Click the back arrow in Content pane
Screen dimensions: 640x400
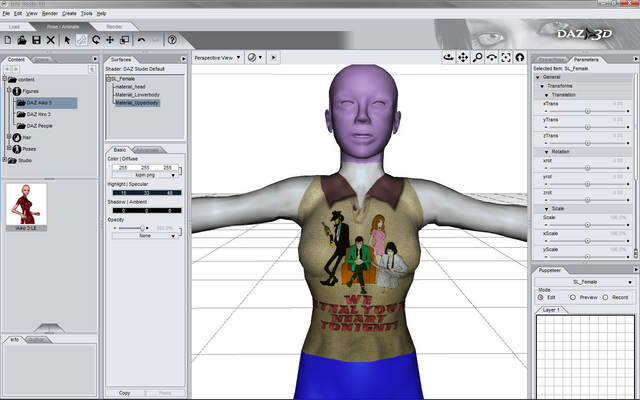[7, 69]
